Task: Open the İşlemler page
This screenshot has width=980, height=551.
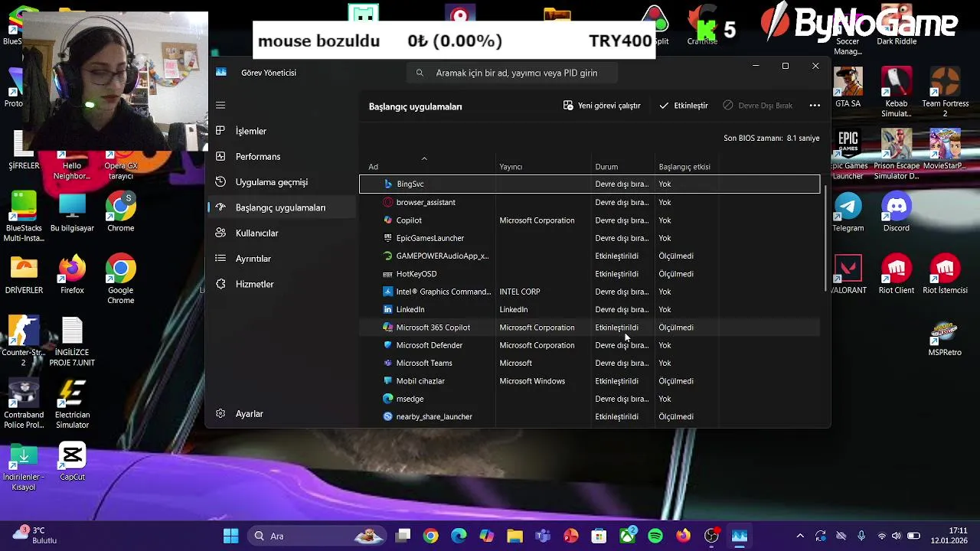Action: pos(282,131)
